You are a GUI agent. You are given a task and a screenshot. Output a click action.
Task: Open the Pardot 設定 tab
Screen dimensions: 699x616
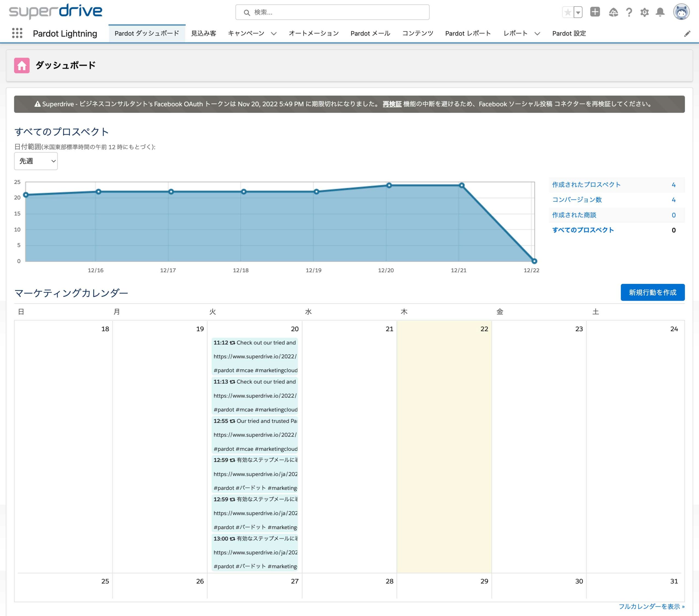569,33
